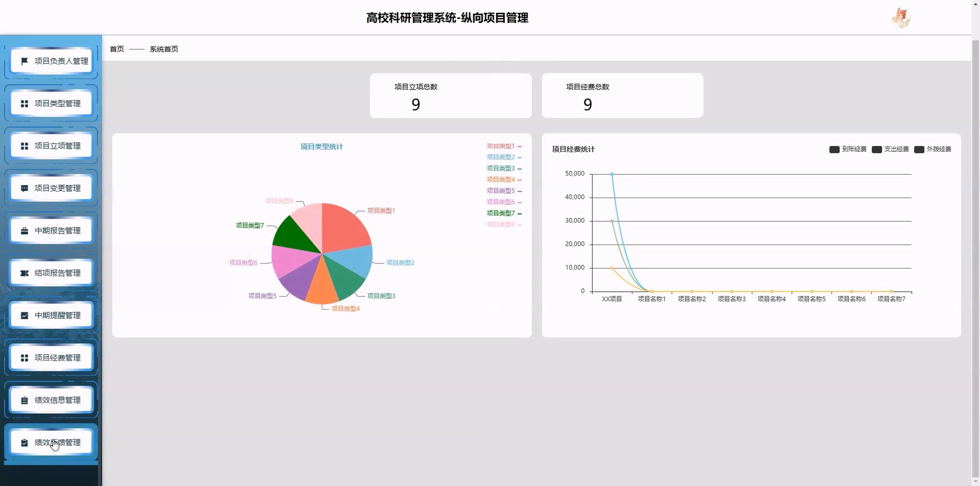
Task: Click the 项目立项总数 statistics card
Action: (450, 96)
